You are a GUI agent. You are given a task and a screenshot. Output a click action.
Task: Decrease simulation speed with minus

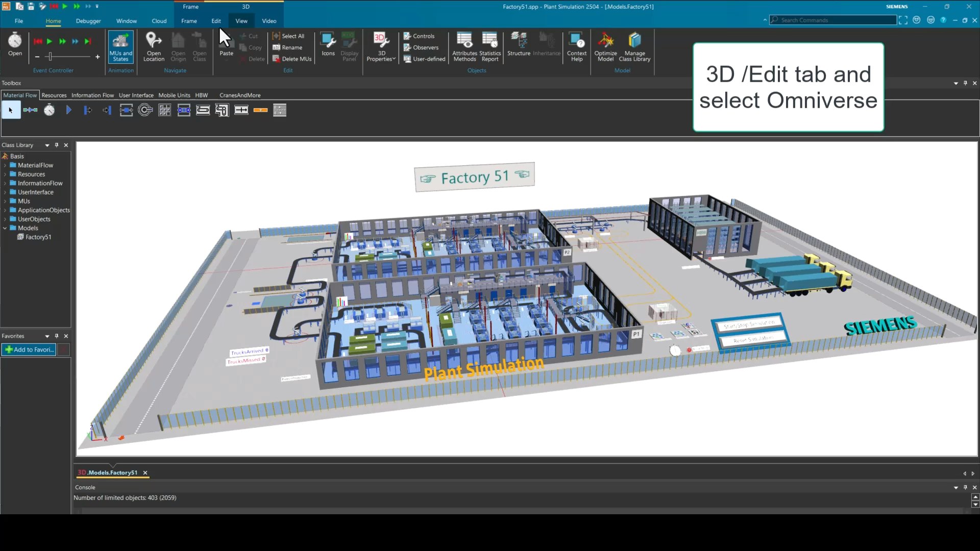coord(37,57)
